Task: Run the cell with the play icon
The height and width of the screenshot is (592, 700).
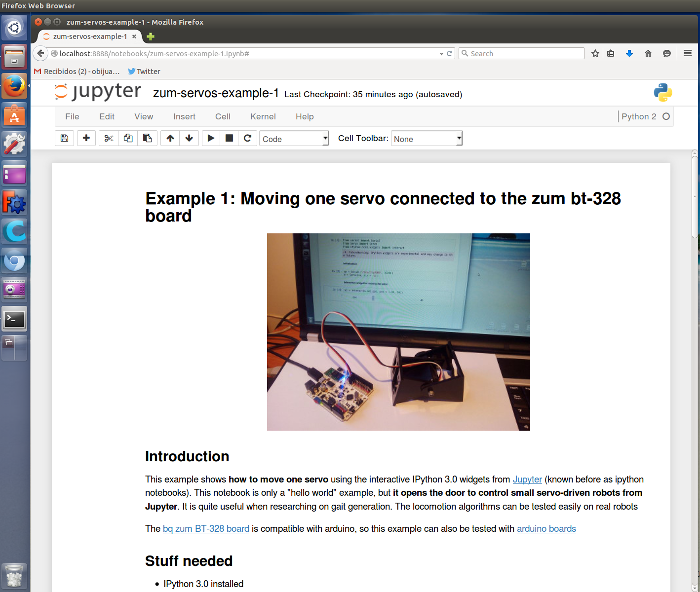Action: [x=211, y=138]
